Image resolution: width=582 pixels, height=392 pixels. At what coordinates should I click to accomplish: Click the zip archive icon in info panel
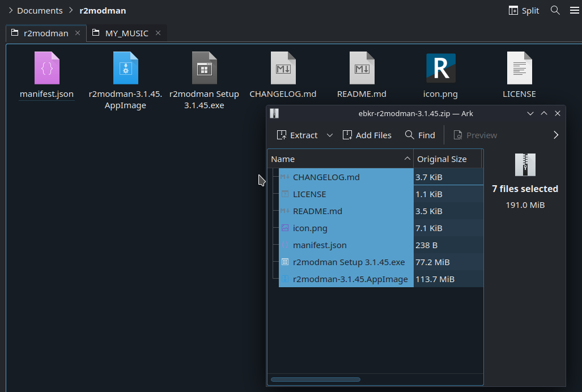coord(525,165)
